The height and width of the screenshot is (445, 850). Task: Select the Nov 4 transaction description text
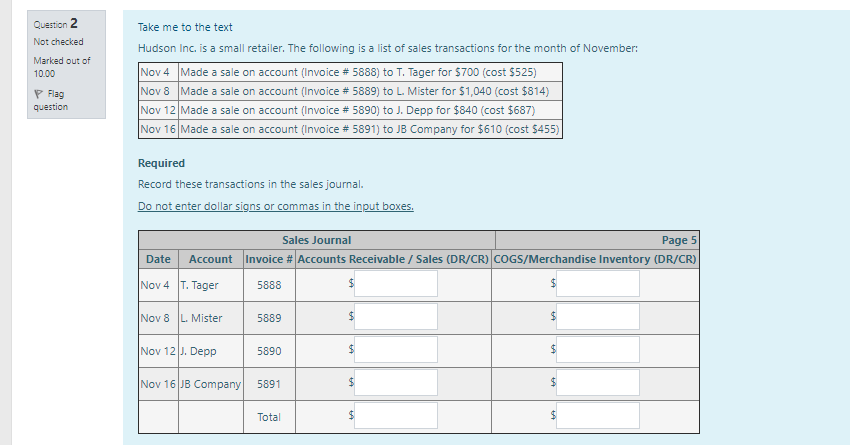pyautogui.click(x=358, y=72)
